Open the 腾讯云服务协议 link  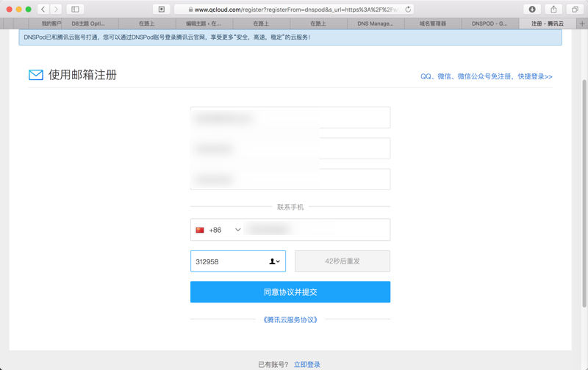290,320
